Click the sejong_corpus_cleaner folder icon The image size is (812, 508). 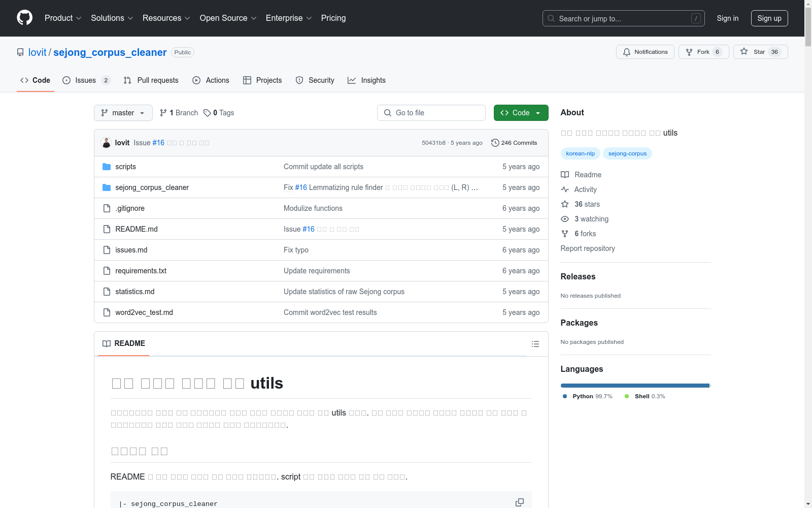pos(107,187)
